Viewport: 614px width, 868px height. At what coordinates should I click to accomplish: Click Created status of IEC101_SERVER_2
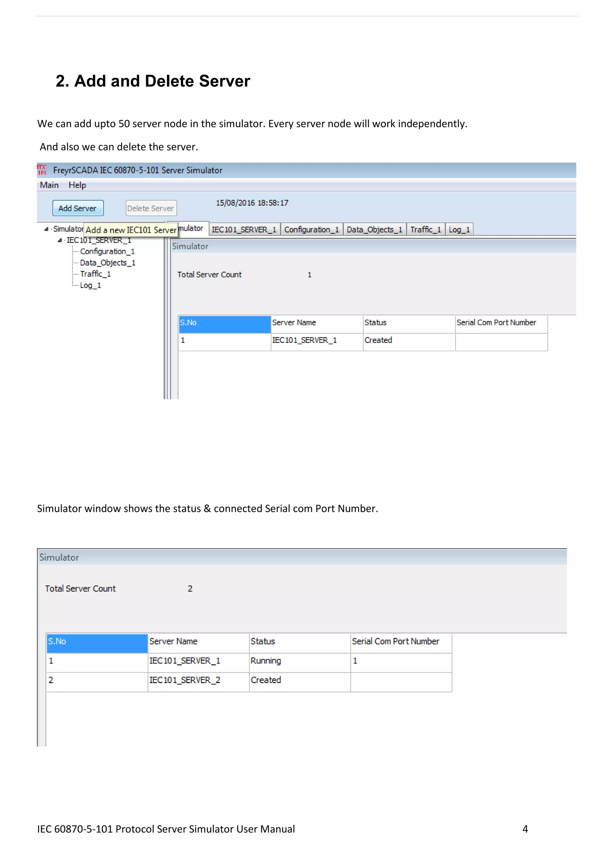point(300,682)
